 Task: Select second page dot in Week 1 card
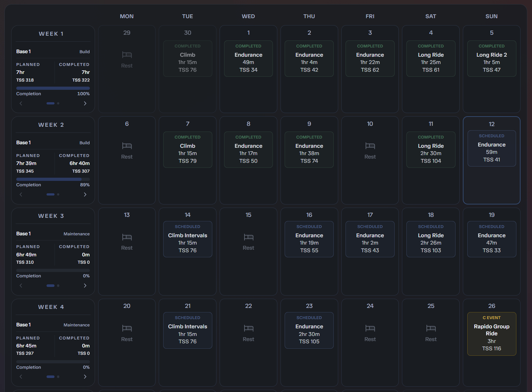click(58, 103)
